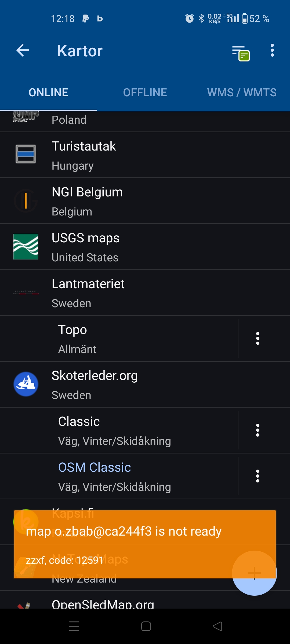
Task: Switch to the OFFLINE tab
Action: tap(145, 93)
